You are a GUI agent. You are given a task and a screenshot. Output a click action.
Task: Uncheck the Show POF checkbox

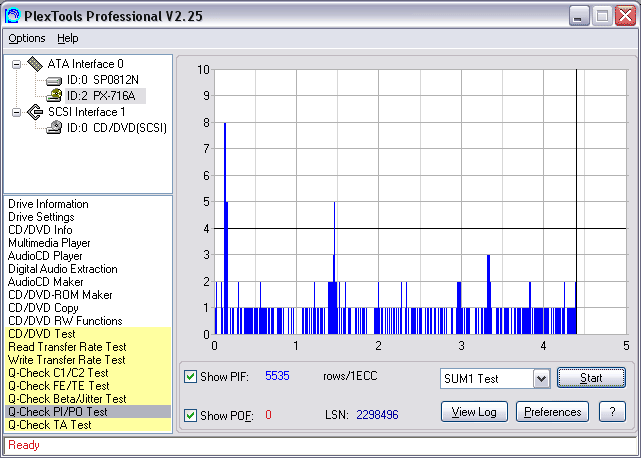(x=190, y=415)
